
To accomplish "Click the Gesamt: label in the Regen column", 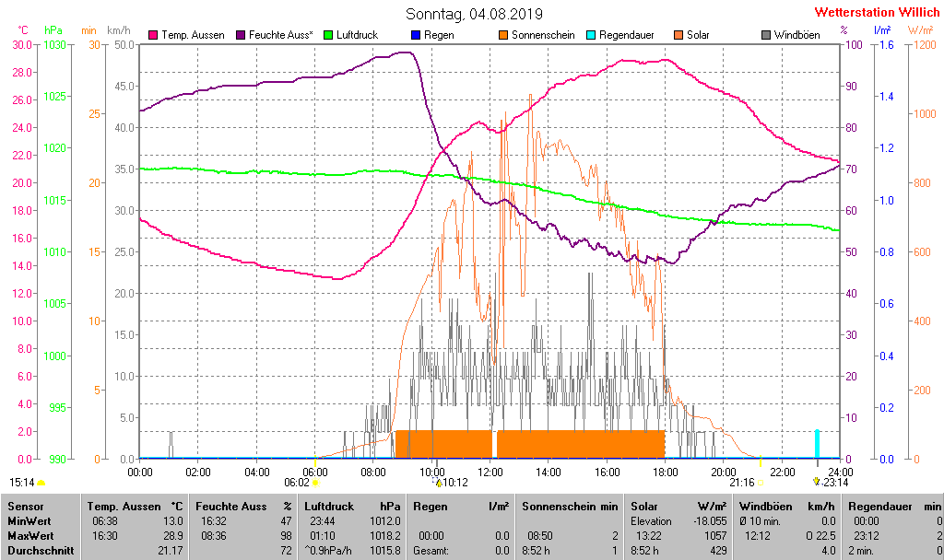I will (x=431, y=550).
